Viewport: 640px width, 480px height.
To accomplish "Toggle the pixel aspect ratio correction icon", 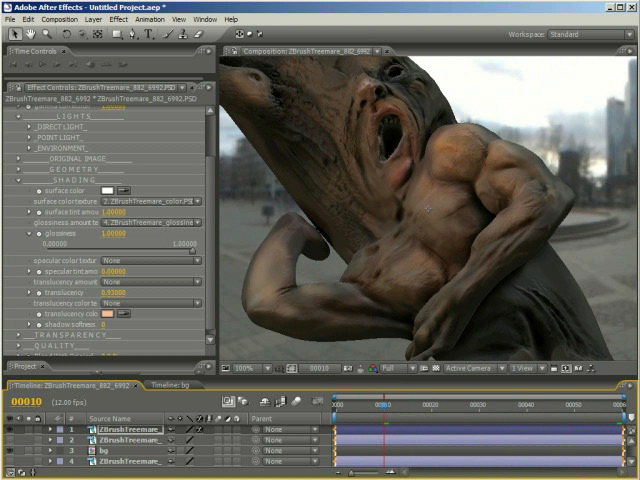I will pos(554,369).
